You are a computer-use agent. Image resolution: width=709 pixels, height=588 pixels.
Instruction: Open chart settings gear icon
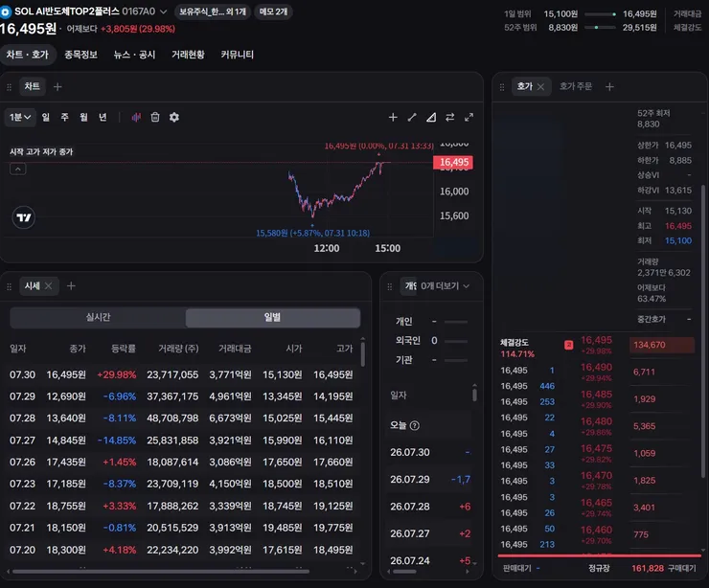point(174,118)
